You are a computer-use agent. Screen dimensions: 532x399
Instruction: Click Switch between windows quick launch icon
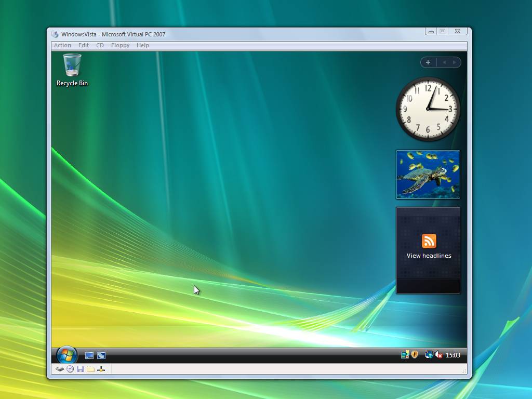[101, 355]
